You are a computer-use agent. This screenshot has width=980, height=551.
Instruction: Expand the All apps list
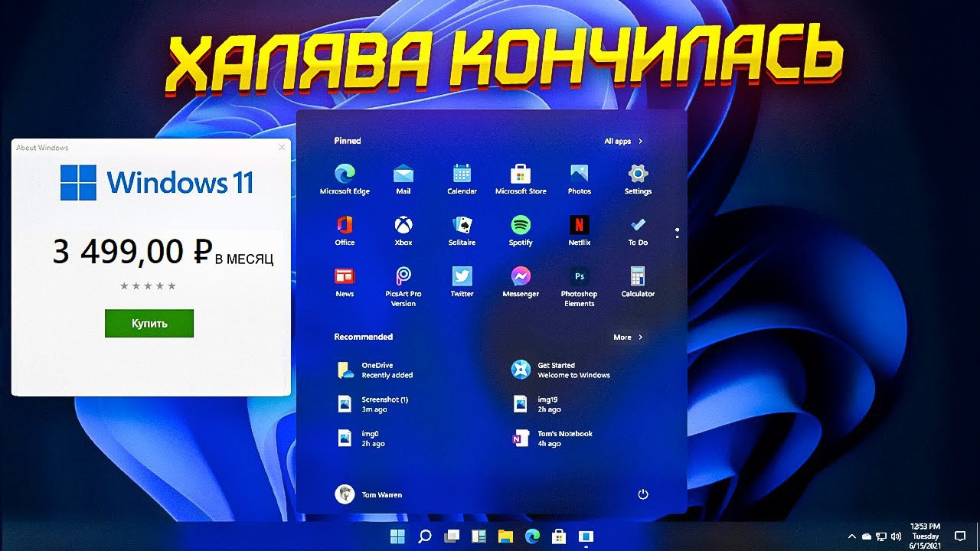click(623, 142)
